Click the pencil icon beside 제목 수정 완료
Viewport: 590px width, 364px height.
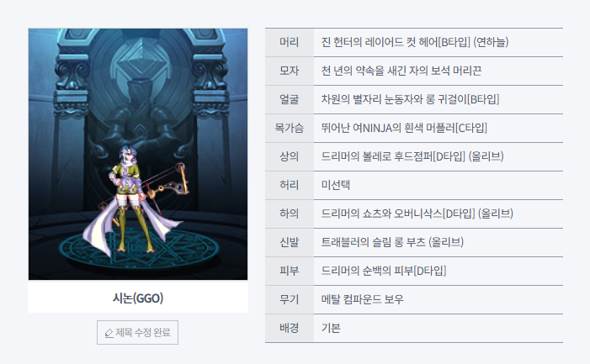(x=109, y=333)
